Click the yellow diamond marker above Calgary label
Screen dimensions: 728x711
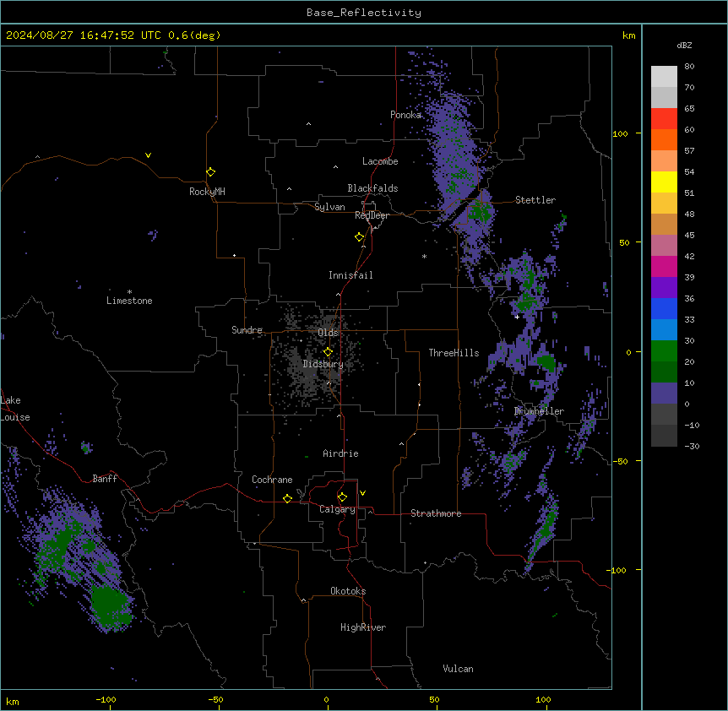click(342, 497)
